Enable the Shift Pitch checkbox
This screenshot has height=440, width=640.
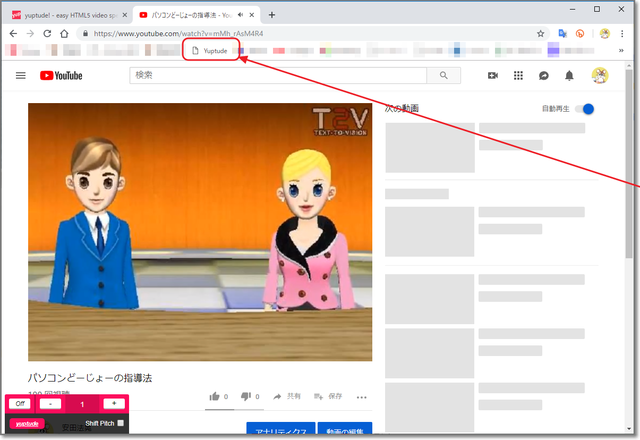[121, 424]
